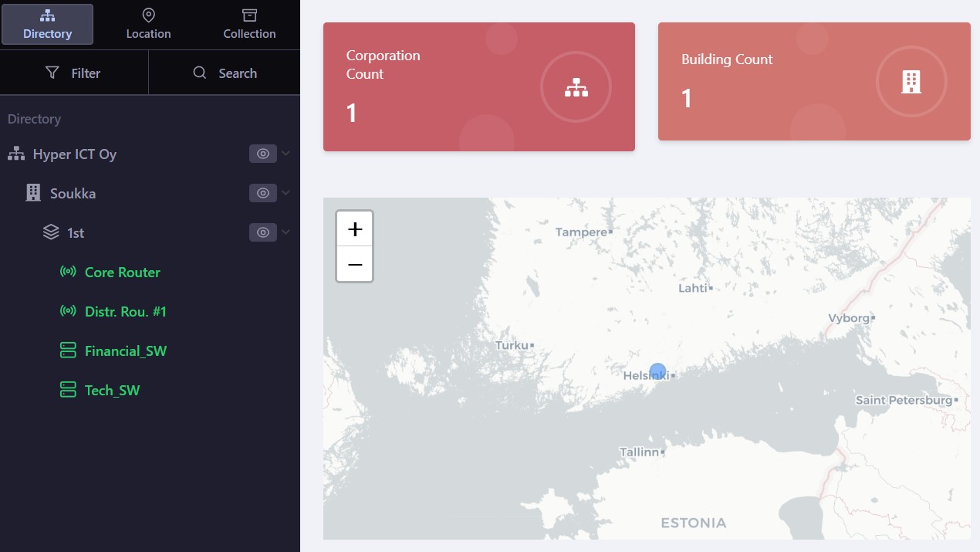Select the Helsinki marker on the map
This screenshot has width=980, height=552.
click(657, 371)
